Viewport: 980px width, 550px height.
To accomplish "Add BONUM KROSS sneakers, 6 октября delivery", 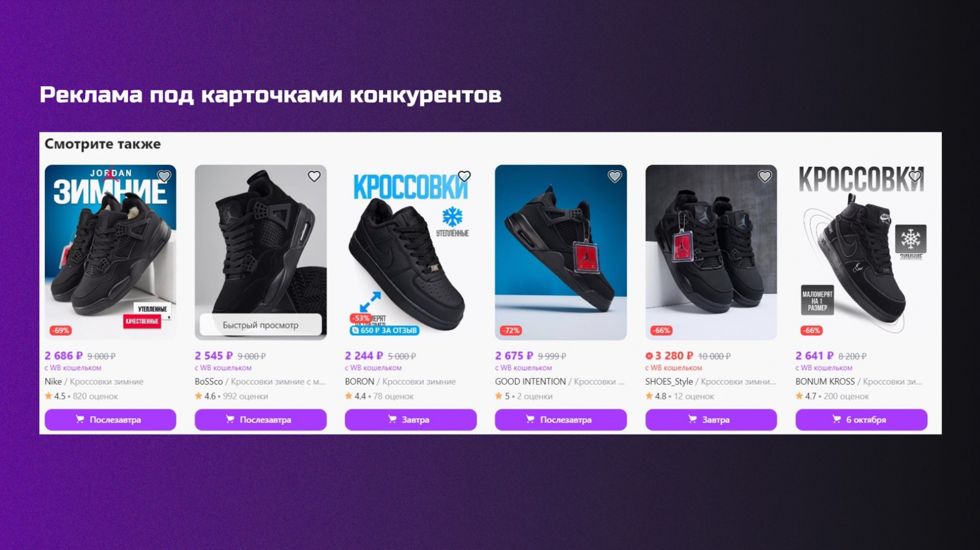I will [x=861, y=420].
